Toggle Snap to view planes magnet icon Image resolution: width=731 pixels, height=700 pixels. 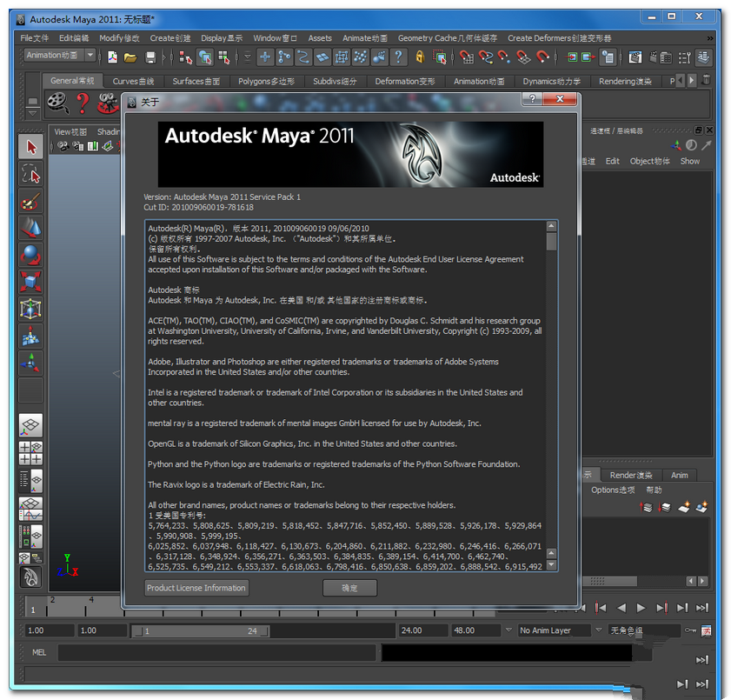523,57
